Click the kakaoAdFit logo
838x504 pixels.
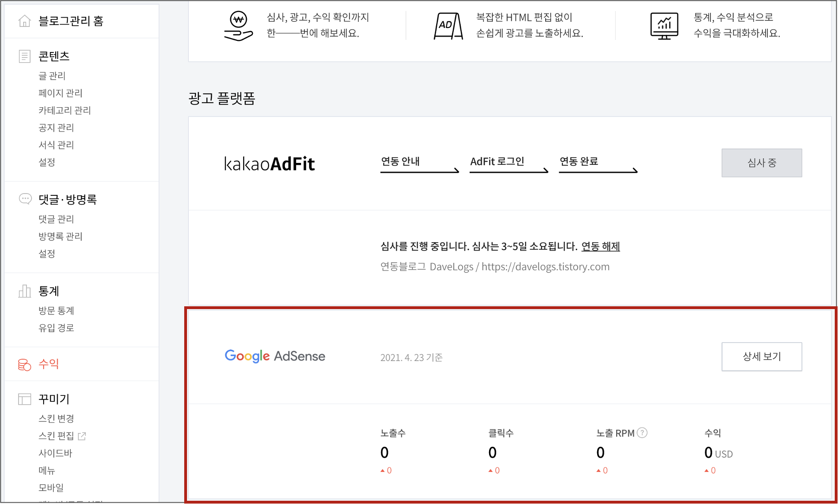(269, 164)
